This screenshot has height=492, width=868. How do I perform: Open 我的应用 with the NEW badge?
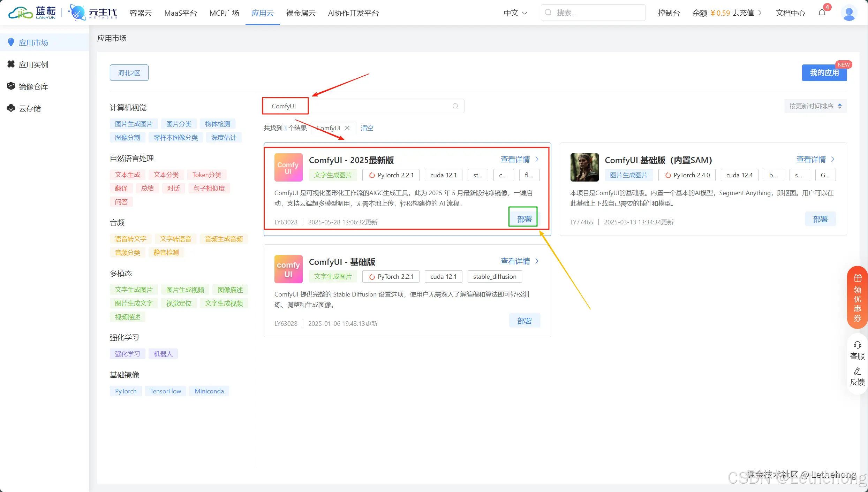point(824,72)
